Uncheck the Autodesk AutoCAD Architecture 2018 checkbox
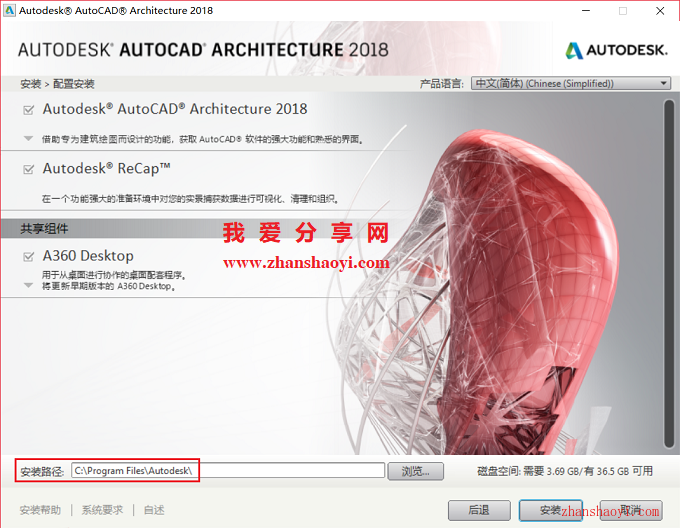Screen dimensions: 680x528 (29, 110)
